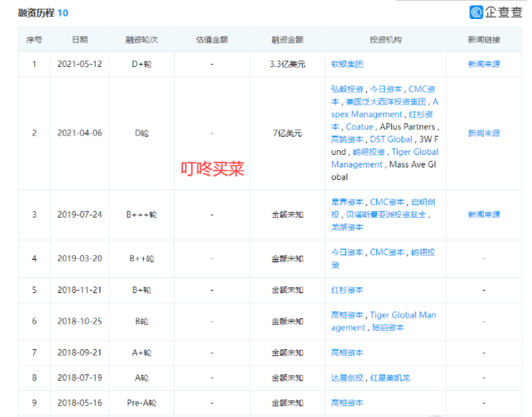The image size is (532, 417).
Task: Select the date cell 2018-11-21
Action: (x=80, y=290)
